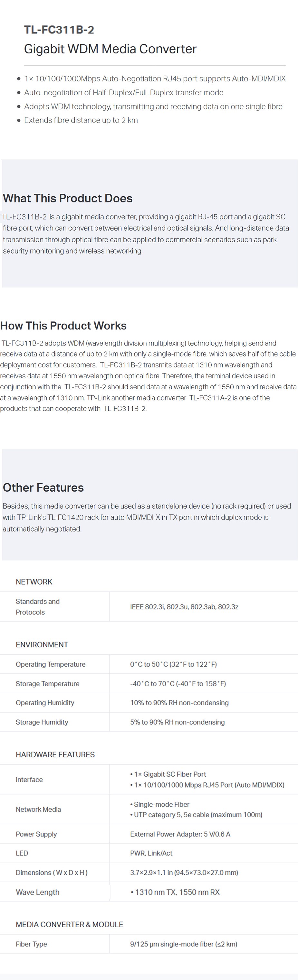Select the Dimensions value text
This screenshot has height=980, width=298.
tap(184, 872)
